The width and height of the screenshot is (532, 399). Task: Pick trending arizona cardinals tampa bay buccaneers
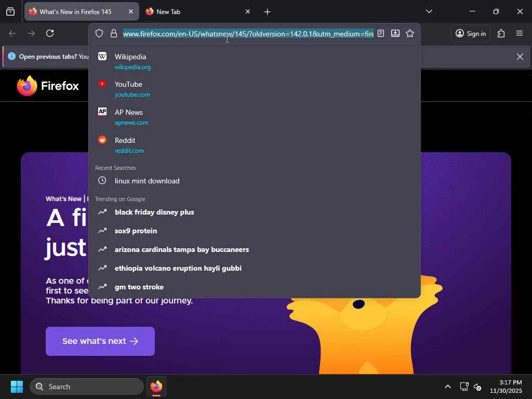pyautogui.click(x=255, y=249)
